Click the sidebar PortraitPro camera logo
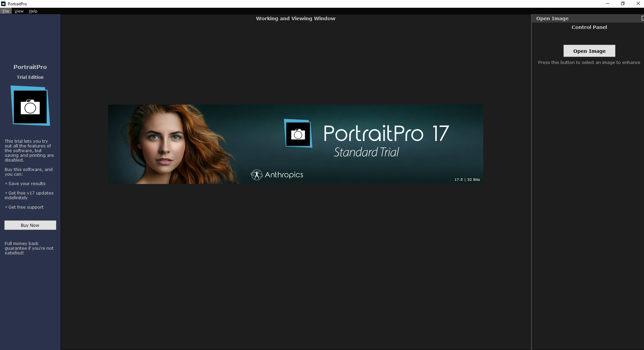This screenshot has height=350, width=644. [30, 106]
